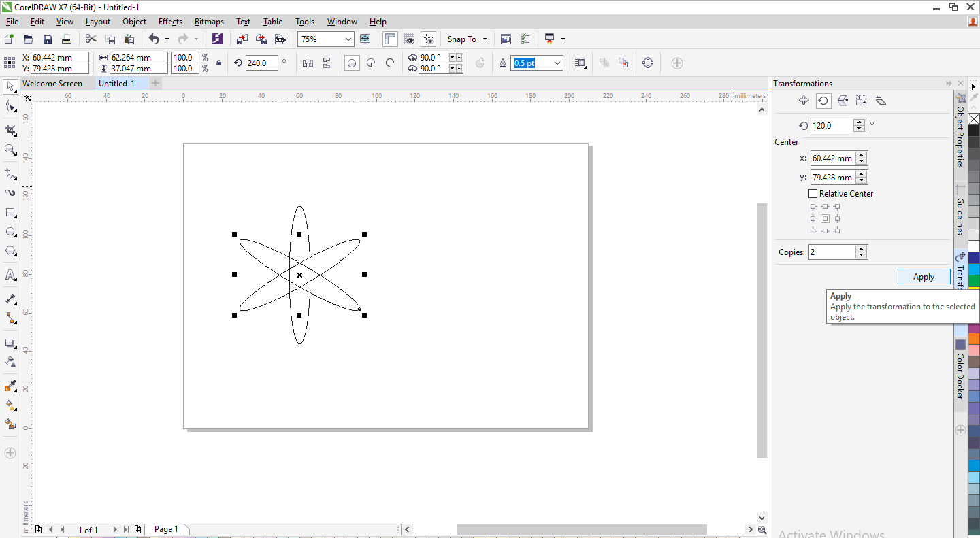Open the Effects menu

(x=170, y=22)
